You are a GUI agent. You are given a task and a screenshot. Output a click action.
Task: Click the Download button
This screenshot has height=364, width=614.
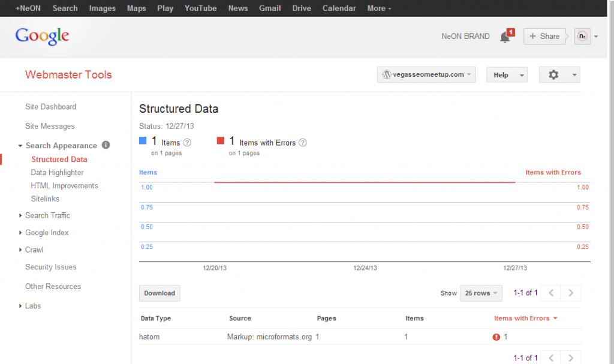tap(159, 293)
